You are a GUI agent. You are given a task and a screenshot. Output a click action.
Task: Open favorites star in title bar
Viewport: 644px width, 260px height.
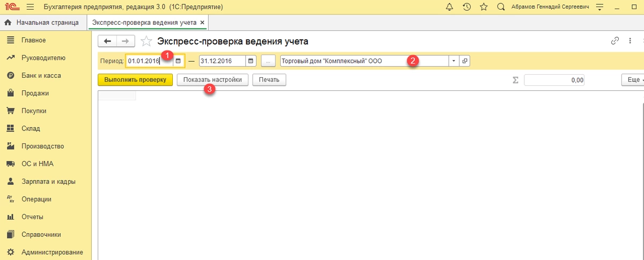(484, 7)
